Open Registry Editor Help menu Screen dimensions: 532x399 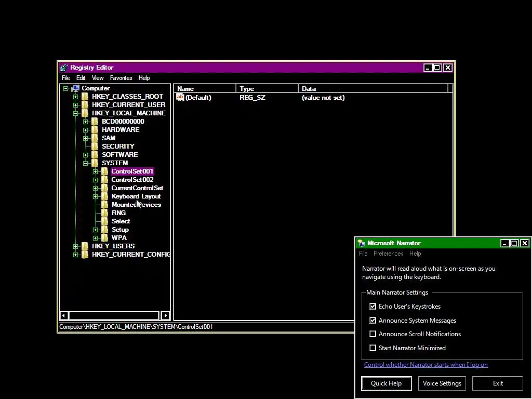(x=144, y=78)
